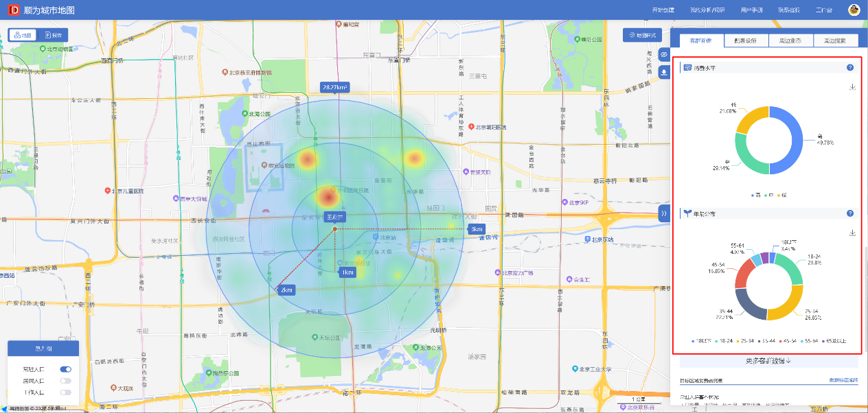Click the 西单大悦城 map marker
Screen dimensions: 868x413
[x=190, y=199]
